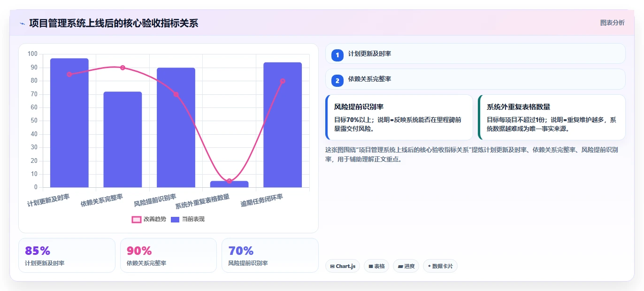
Task: Open the 系统外重复表格数量 info card
Action: click(x=552, y=117)
